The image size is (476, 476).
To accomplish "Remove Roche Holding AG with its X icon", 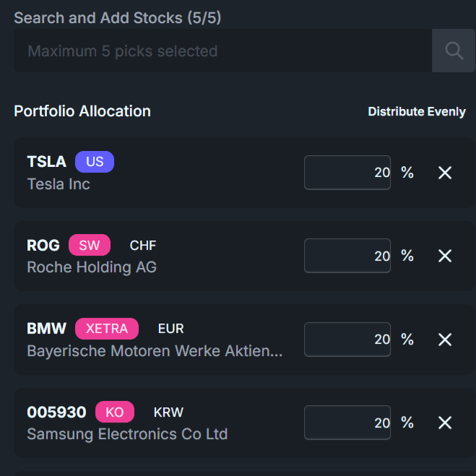I will click(x=445, y=256).
